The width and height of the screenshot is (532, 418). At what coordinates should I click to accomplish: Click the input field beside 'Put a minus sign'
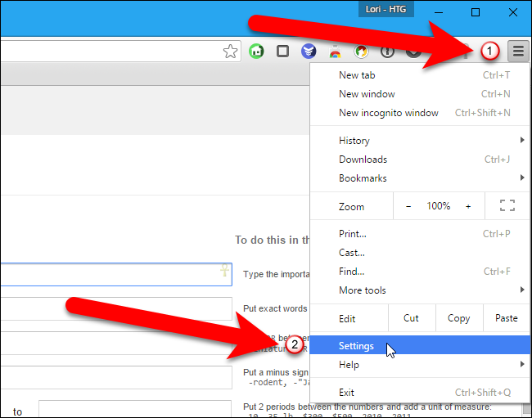[x=116, y=377]
